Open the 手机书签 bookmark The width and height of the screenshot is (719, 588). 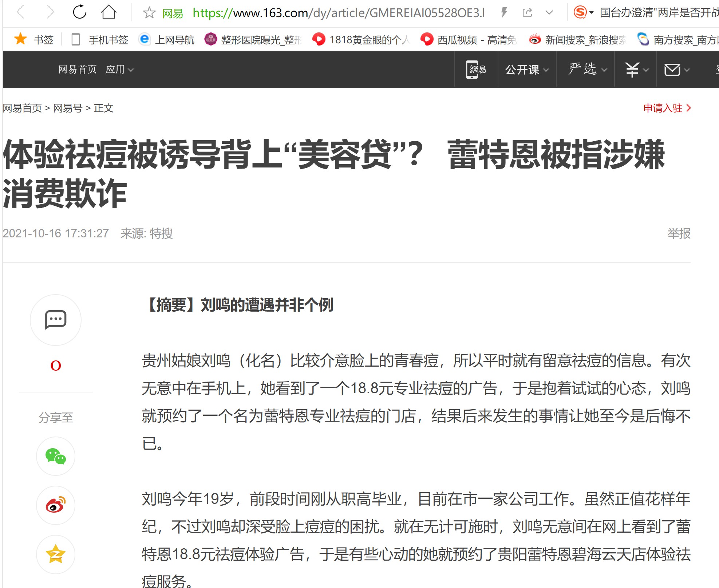[100, 39]
